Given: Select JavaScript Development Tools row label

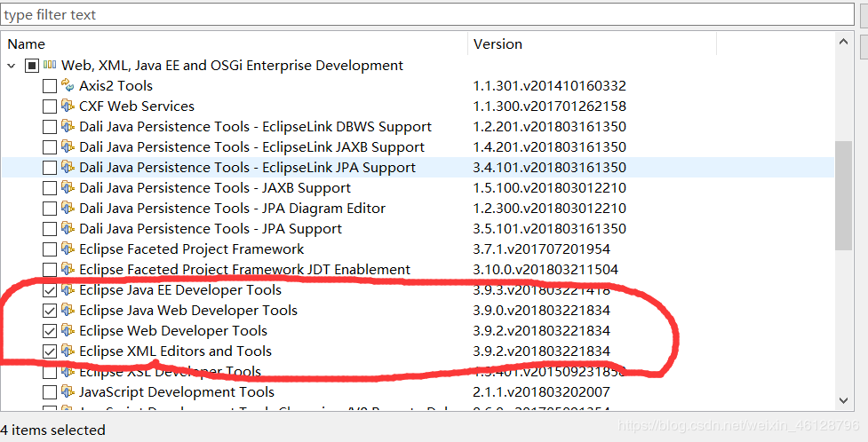Looking at the screenshot, I should (177, 392).
